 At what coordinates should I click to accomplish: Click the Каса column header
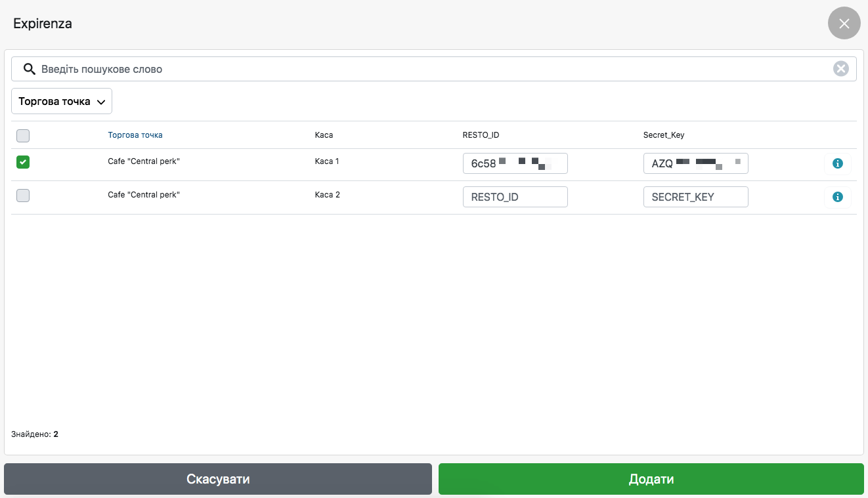click(324, 135)
